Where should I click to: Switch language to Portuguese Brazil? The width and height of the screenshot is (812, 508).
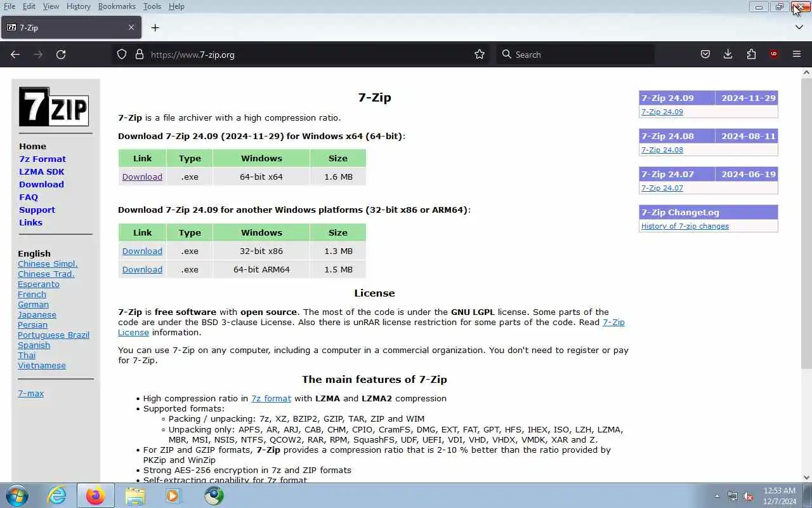coord(53,335)
